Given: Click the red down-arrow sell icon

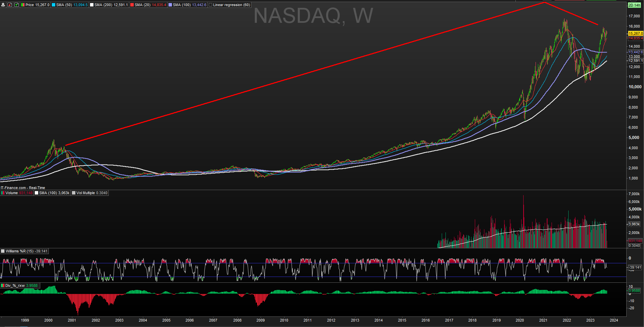Looking at the screenshot, I should tap(10, 5).
